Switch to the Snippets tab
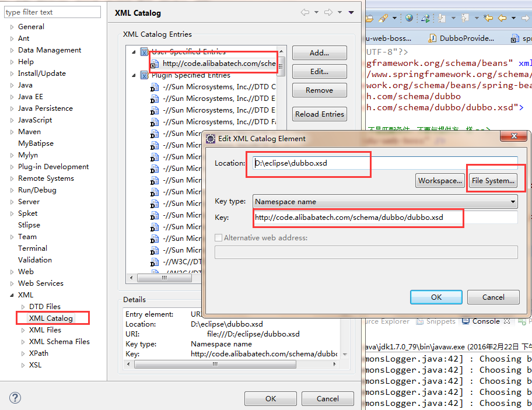This screenshot has width=532, height=410. point(436,321)
